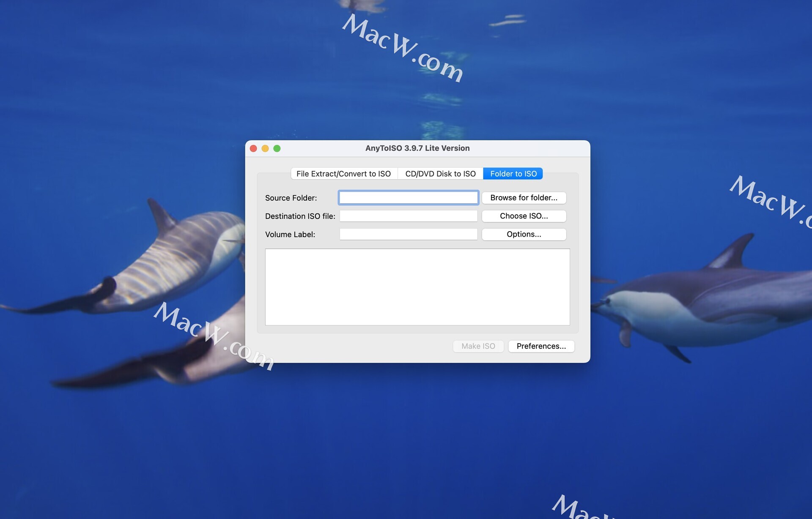
Task: Zoom the window with the green button
Action: [x=277, y=148]
